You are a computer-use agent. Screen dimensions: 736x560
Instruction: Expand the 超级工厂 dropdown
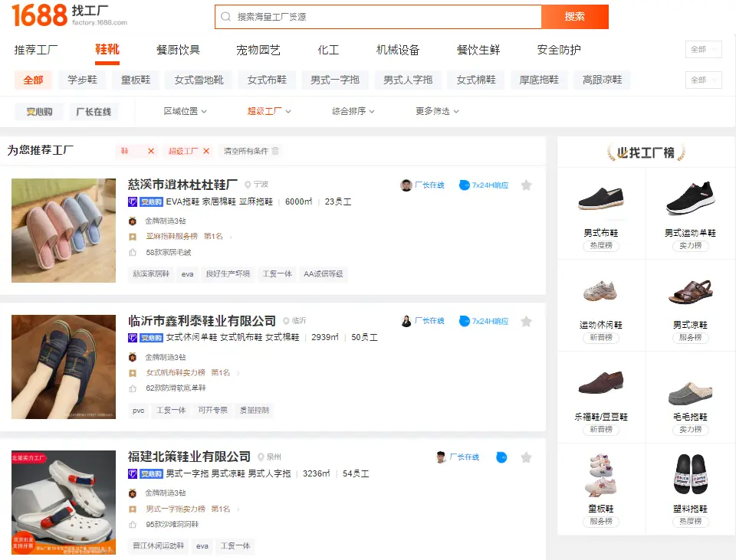(x=269, y=111)
